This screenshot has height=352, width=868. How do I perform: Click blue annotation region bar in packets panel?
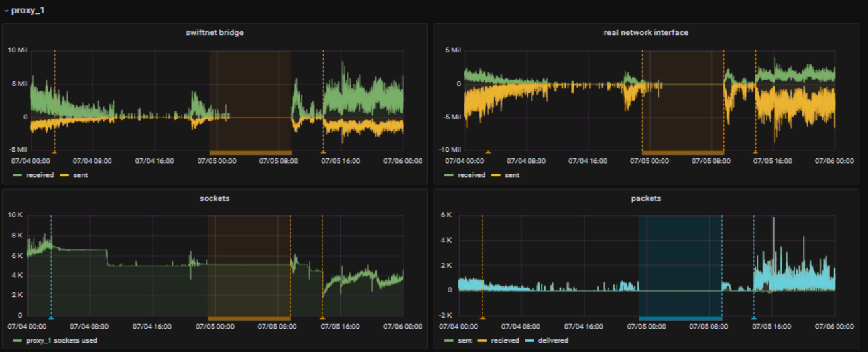[x=680, y=318]
